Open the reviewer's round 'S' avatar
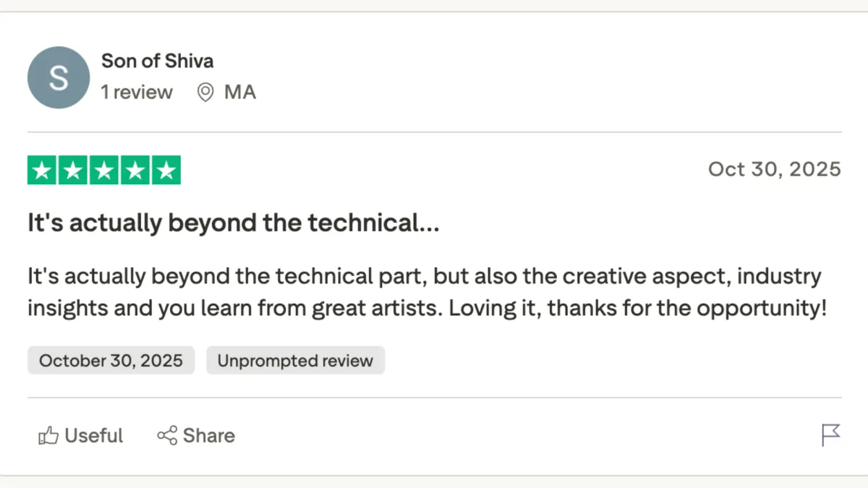Screen dimensions: 868x488 pyautogui.click(x=59, y=77)
